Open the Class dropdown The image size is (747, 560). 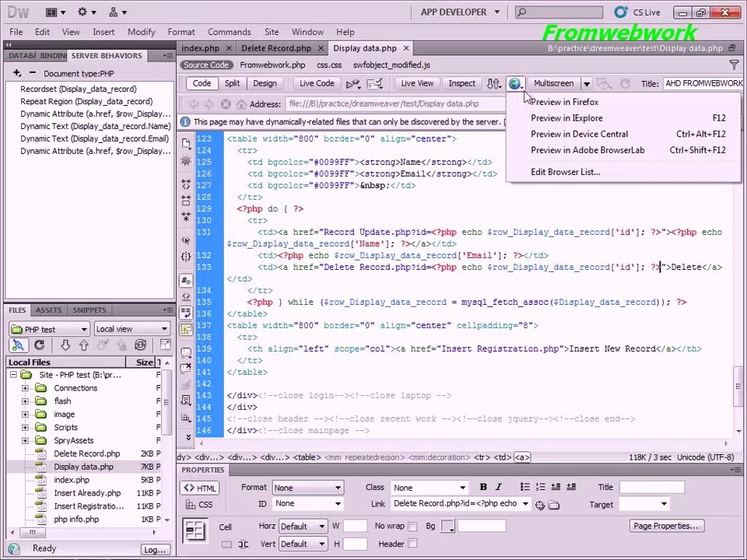(x=430, y=488)
